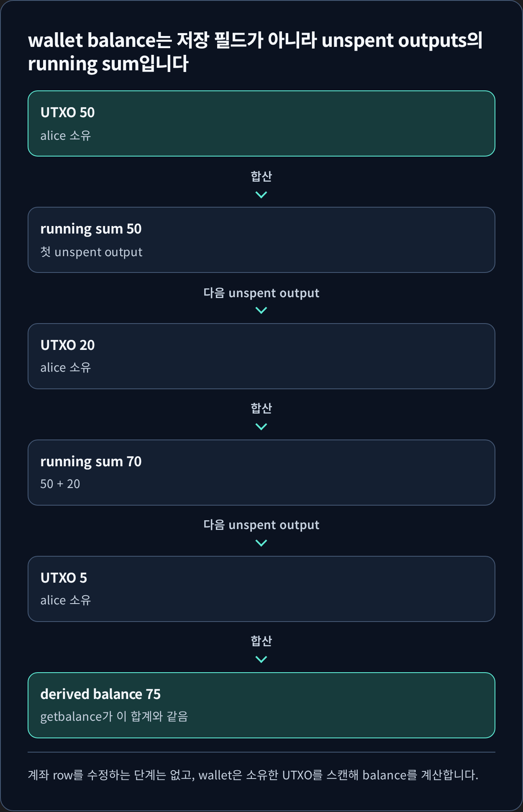This screenshot has height=812, width=523.
Task: Click the 다음 unspent output label above UTXO 5
Action: (x=261, y=524)
